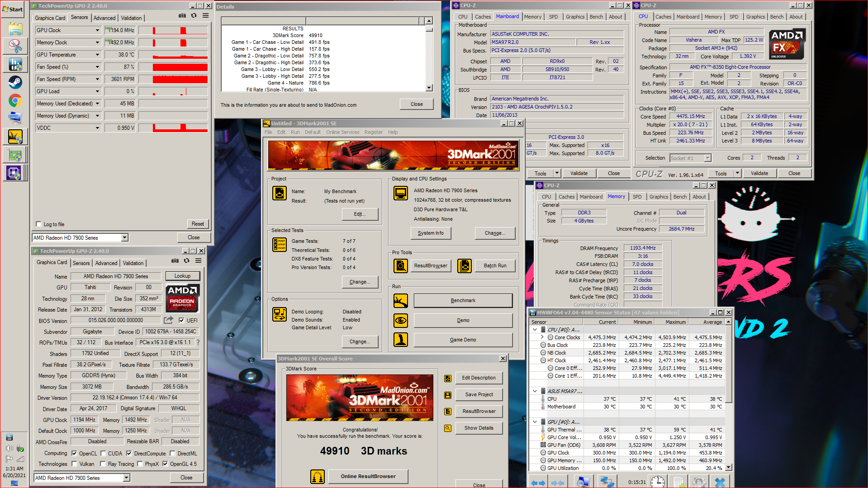Screen dimensions: 868x488
Task: Open HWiNFO settings gear icon
Action: (x=699, y=482)
